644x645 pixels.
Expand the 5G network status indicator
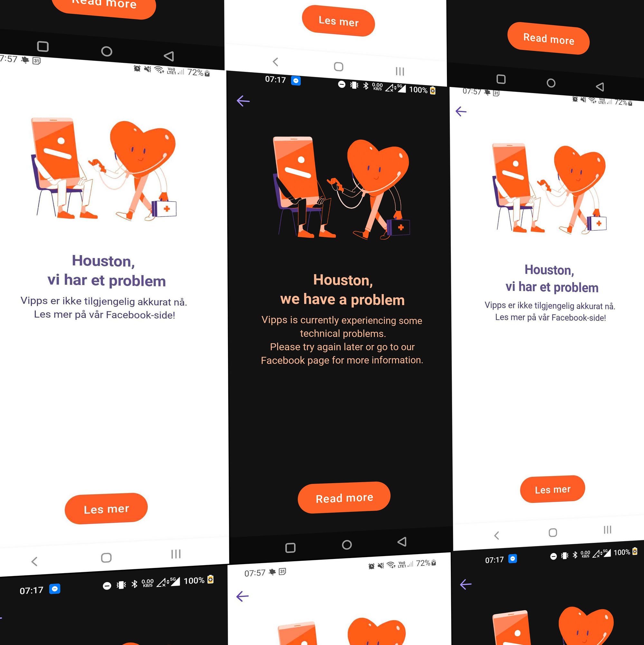pos(409,86)
